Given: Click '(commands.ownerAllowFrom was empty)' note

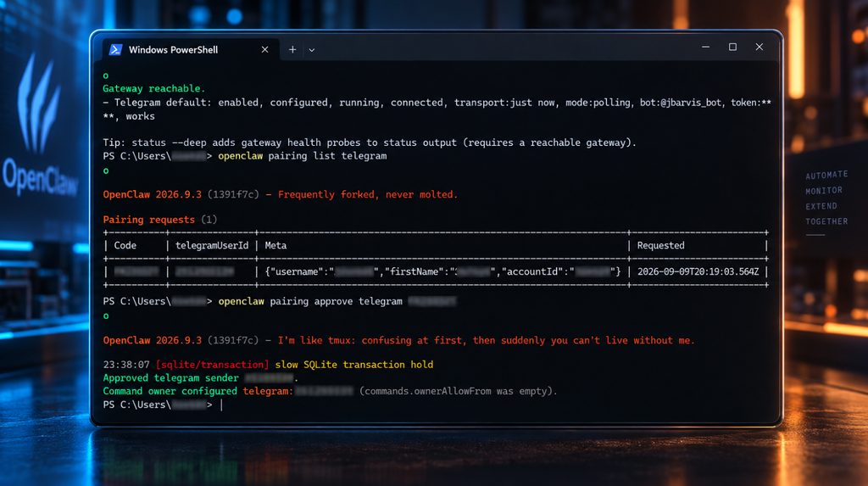Looking at the screenshot, I should [x=458, y=391].
